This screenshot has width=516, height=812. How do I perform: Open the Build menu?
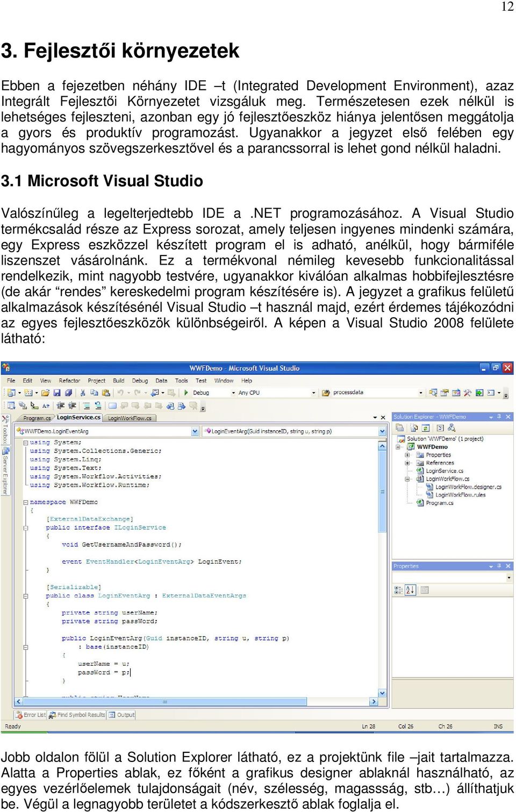[119, 380]
